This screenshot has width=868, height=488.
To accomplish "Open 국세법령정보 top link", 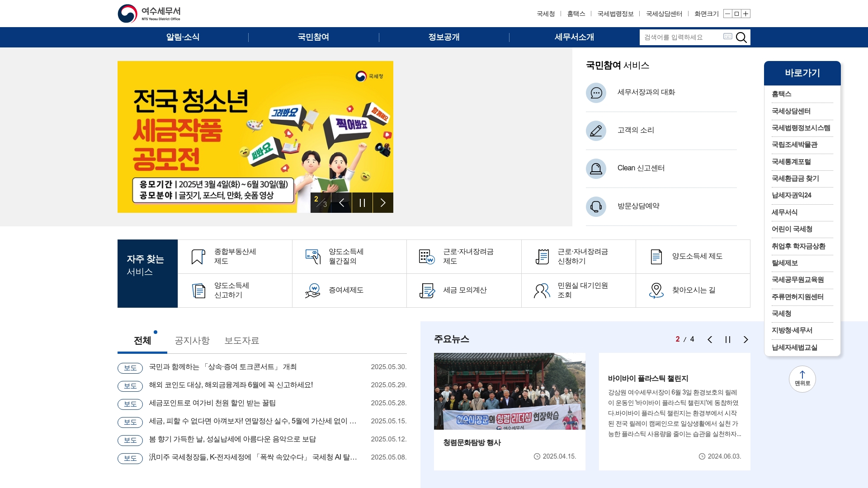I will tap(616, 14).
